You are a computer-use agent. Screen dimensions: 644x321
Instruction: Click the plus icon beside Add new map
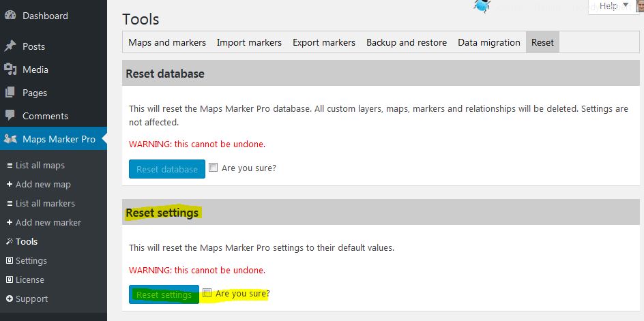coord(10,184)
